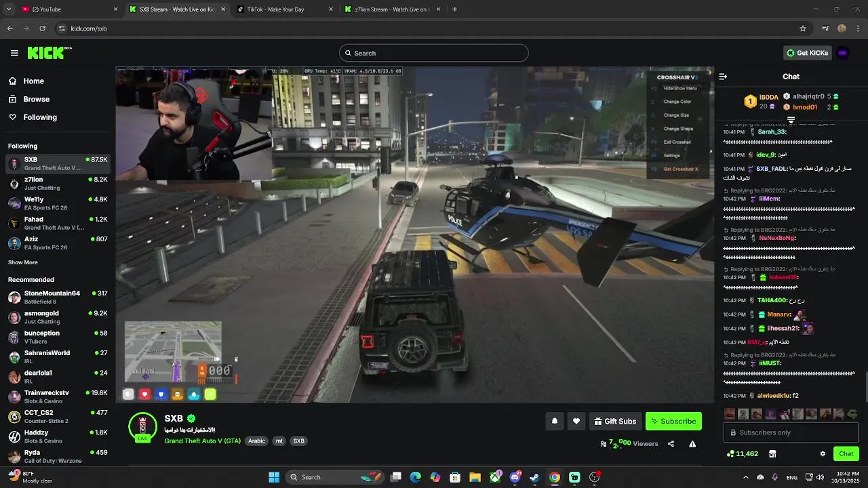Open Following in the sidebar
This screenshot has width=868, height=488.
(x=40, y=117)
